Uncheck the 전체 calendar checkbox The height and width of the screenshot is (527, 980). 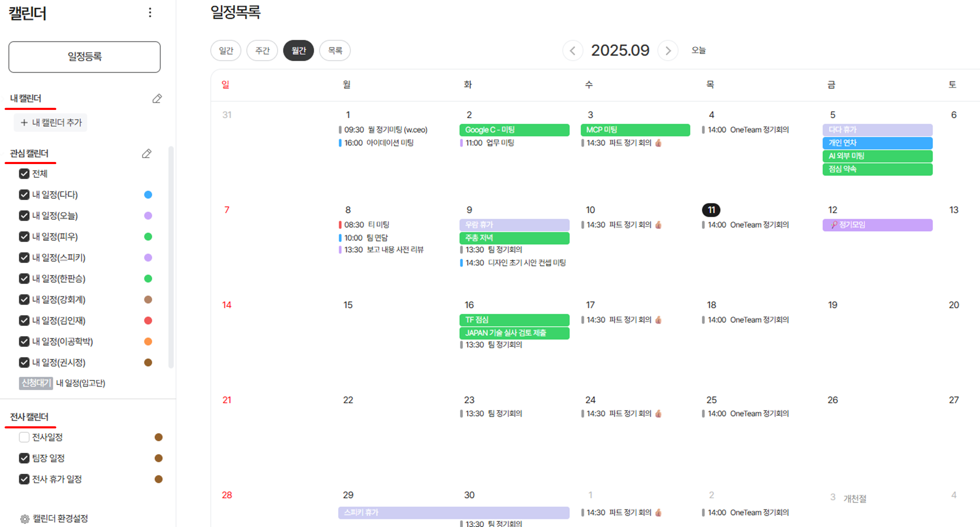point(24,173)
